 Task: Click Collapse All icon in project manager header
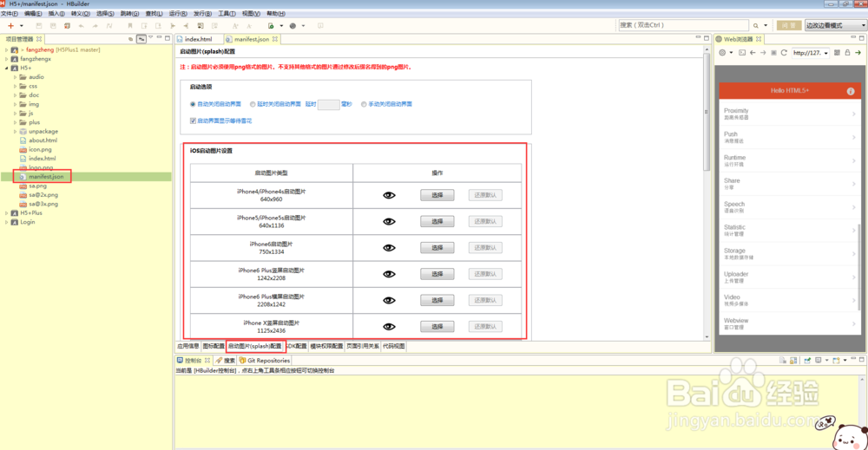(131, 39)
